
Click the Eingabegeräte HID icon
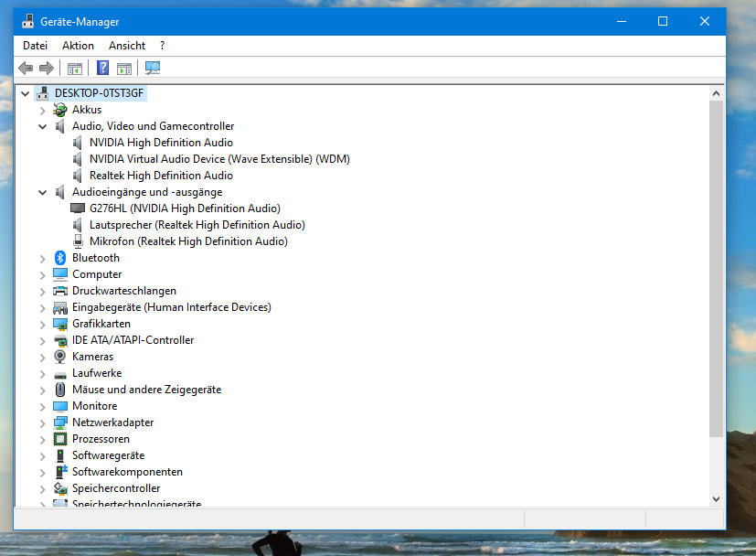point(59,307)
